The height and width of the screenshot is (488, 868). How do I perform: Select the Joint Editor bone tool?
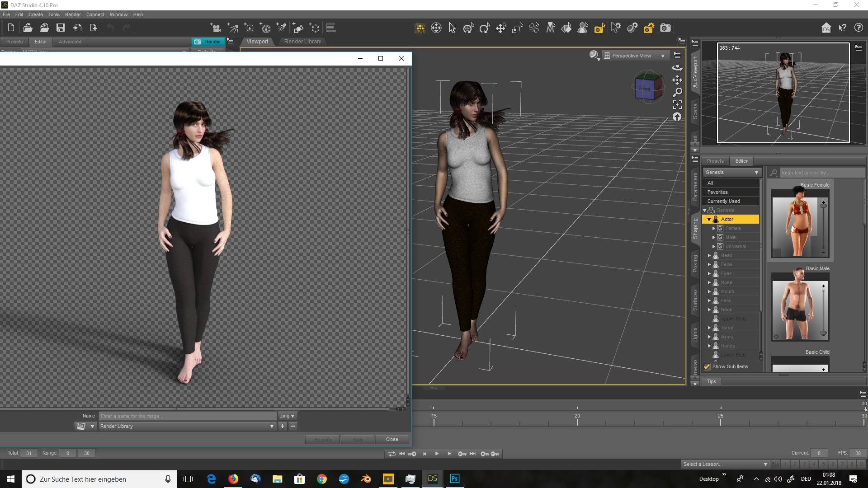[x=534, y=28]
